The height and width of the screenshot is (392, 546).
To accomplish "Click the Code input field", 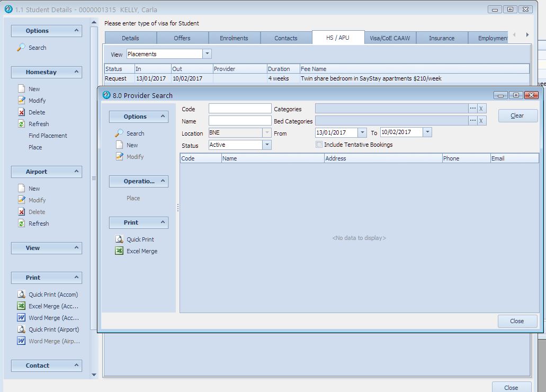I will [239, 109].
